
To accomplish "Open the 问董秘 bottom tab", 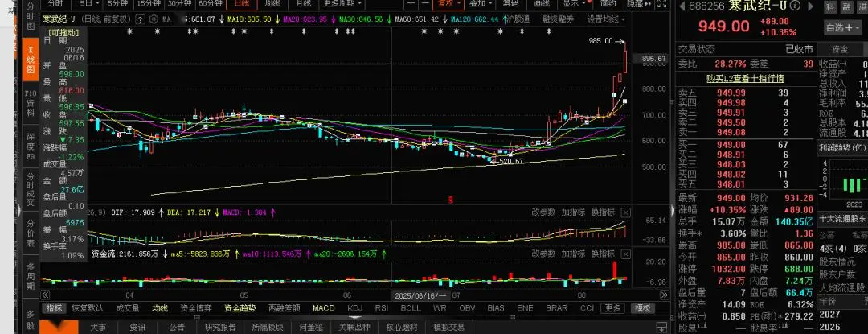I will 310,328.
